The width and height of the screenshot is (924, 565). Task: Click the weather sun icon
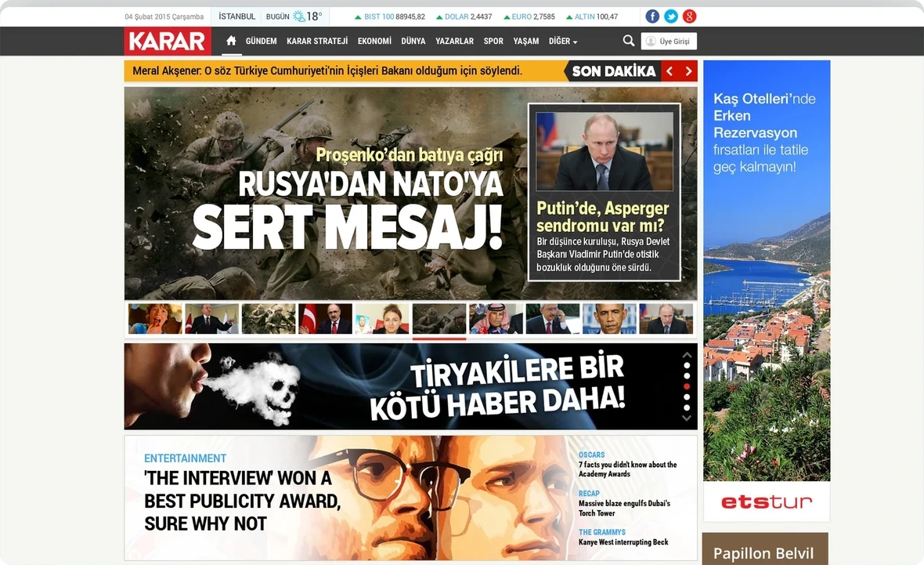(x=299, y=16)
